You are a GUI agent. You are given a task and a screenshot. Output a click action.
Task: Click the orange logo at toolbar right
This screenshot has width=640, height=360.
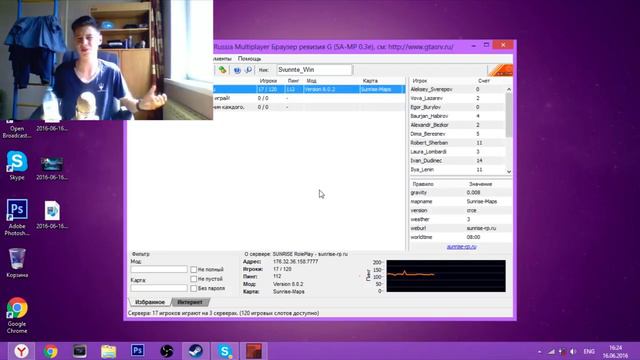[500, 70]
